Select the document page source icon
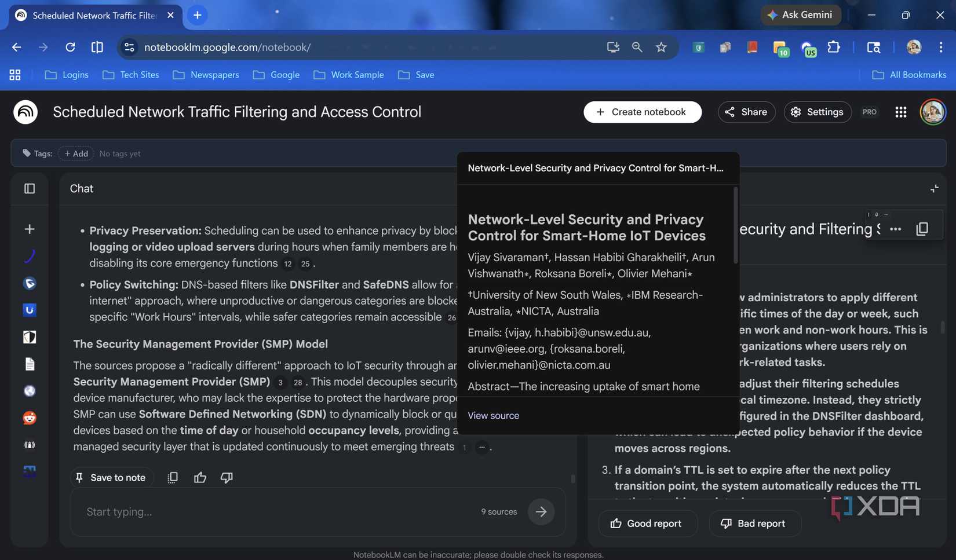The width and height of the screenshot is (956, 560). pos(30,364)
